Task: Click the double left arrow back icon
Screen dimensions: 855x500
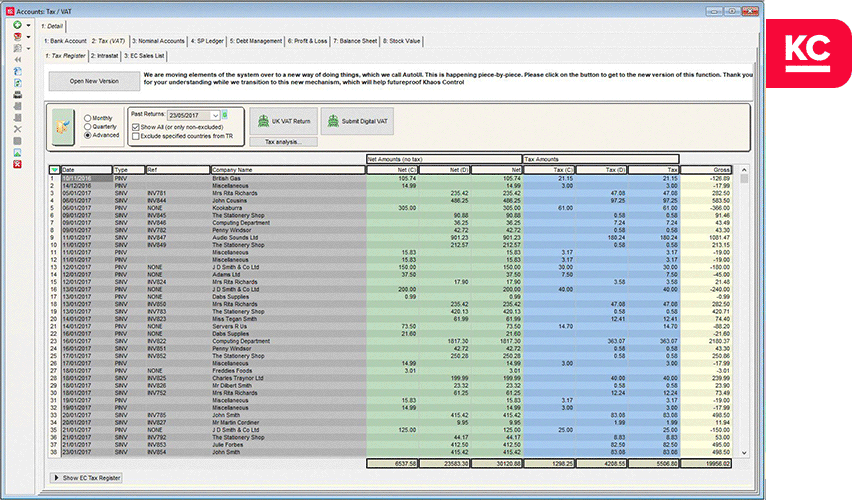Action: pos(17,60)
